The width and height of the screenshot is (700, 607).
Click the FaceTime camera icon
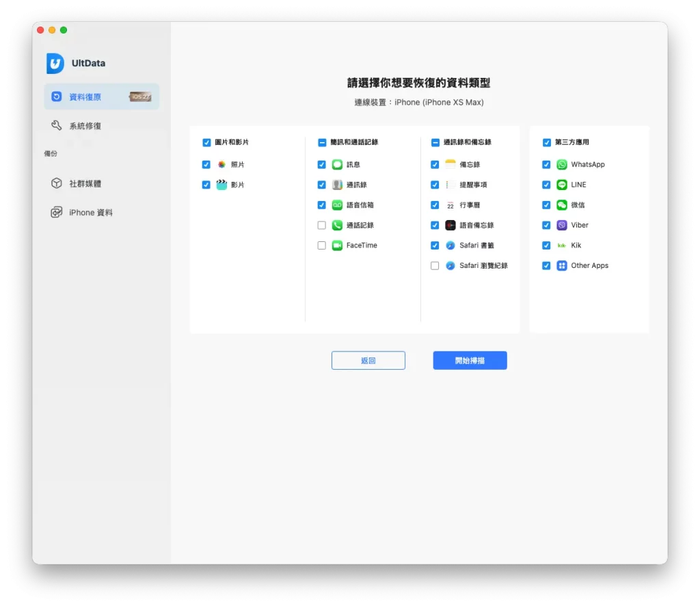click(337, 245)
